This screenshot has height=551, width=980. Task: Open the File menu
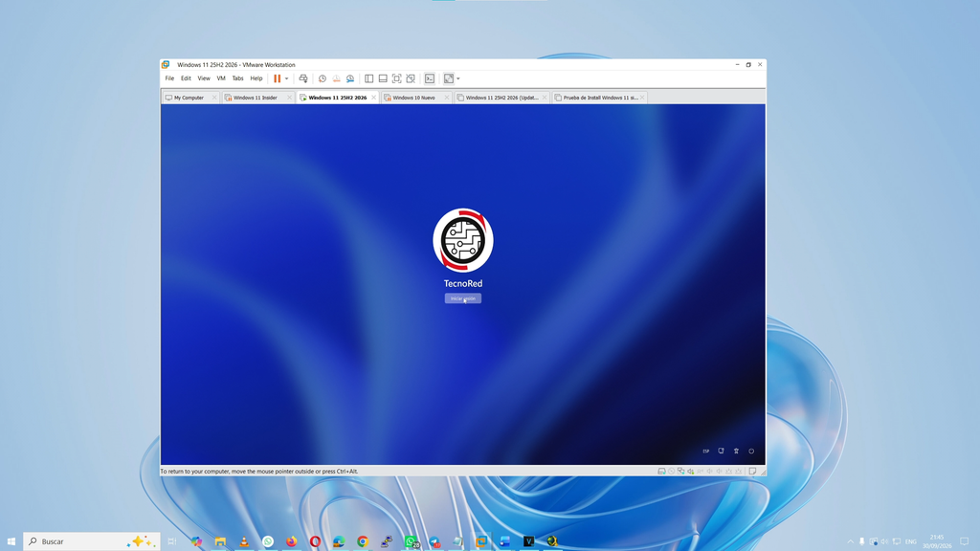(169, 78)
